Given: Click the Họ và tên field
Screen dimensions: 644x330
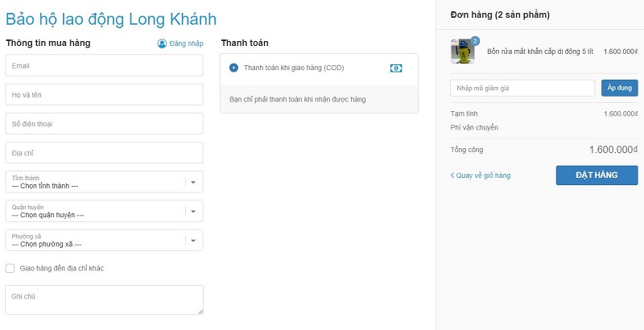Looking at the screenshot, I should coord(105,94).
